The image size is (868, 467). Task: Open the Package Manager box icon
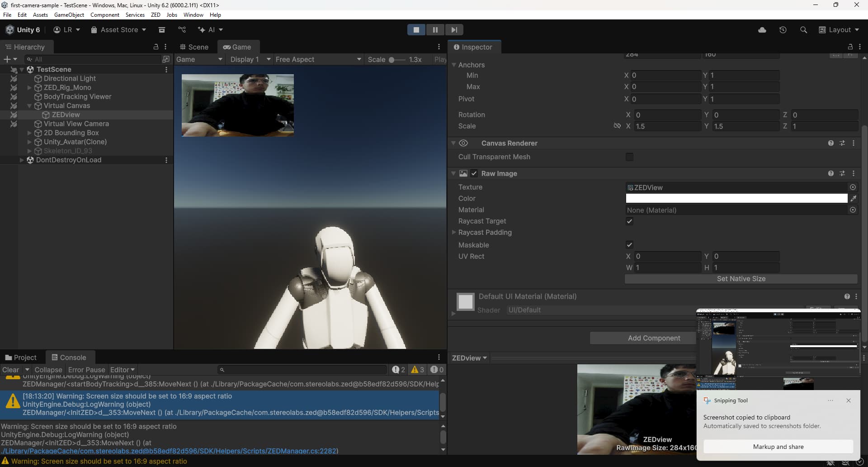pos(161,30)
